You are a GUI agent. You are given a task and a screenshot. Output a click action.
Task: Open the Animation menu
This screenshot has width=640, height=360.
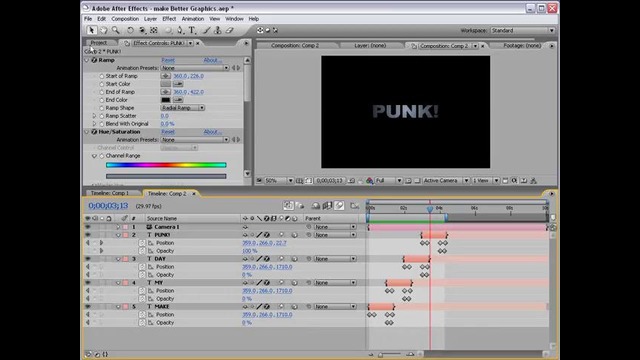tap(193, 19)
